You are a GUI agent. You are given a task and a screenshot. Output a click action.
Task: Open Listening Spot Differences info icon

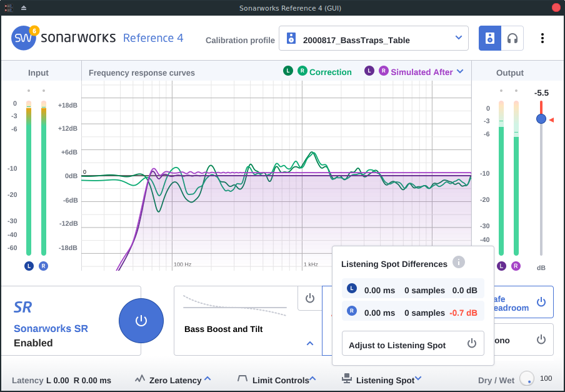click(459, 262)
